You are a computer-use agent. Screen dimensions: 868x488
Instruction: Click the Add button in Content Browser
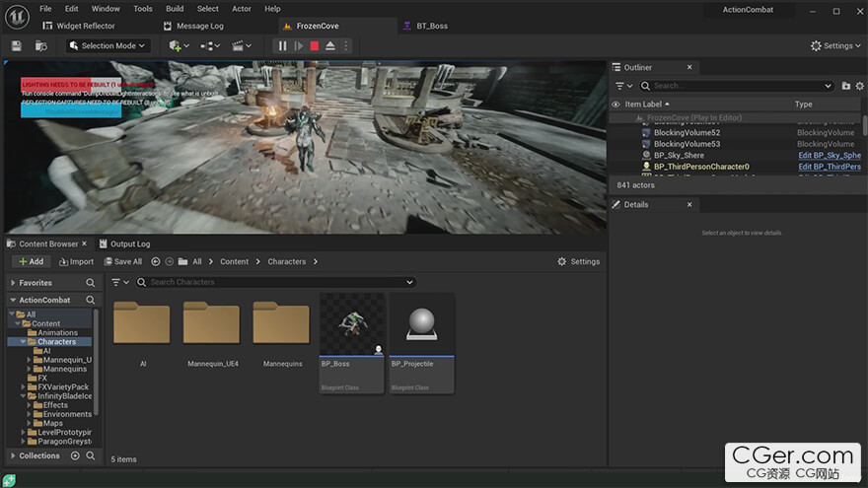point(31,261)
